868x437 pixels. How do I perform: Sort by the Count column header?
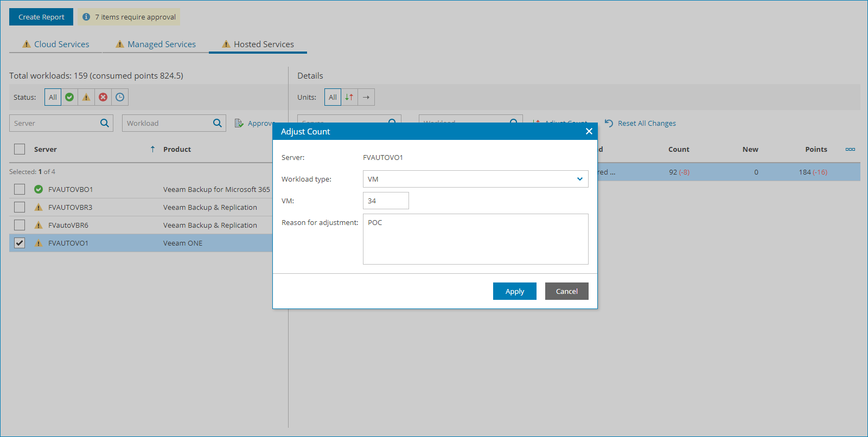tap(679, 149)
